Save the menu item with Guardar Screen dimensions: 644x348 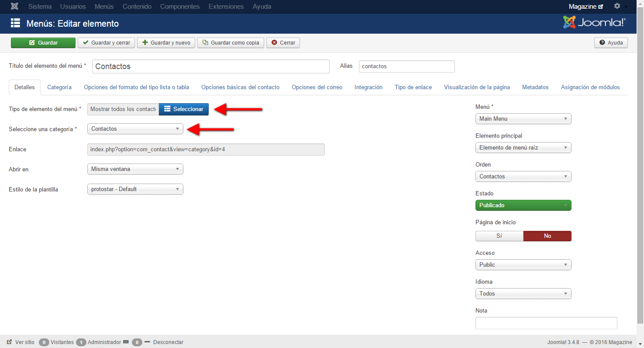(43, 43)
